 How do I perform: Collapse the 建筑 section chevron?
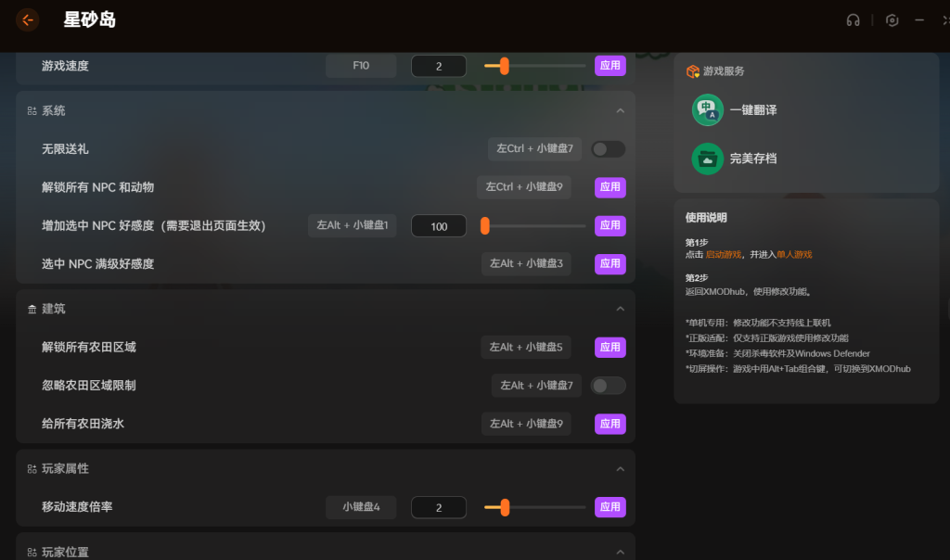tap(620, 309)
